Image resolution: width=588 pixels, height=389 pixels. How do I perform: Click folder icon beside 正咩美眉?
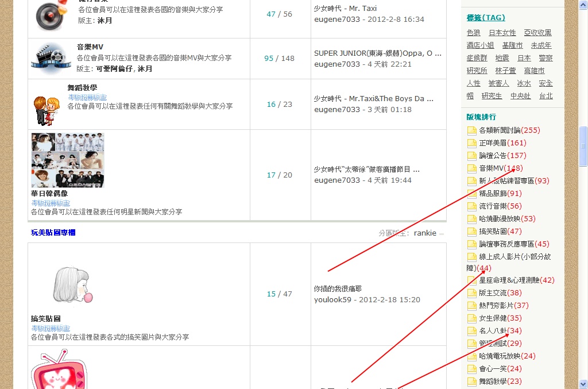click(x=472, y=143)
